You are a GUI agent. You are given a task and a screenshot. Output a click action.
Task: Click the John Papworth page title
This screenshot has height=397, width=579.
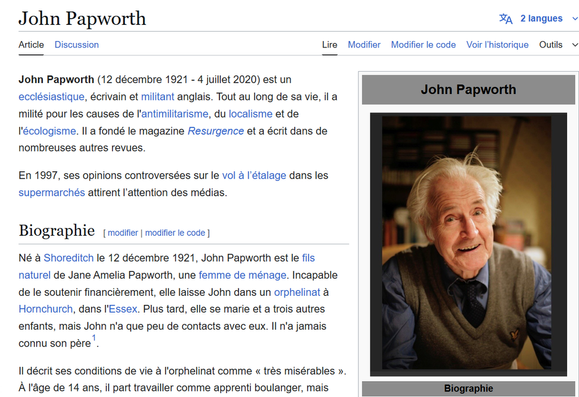tap(82, 18)
